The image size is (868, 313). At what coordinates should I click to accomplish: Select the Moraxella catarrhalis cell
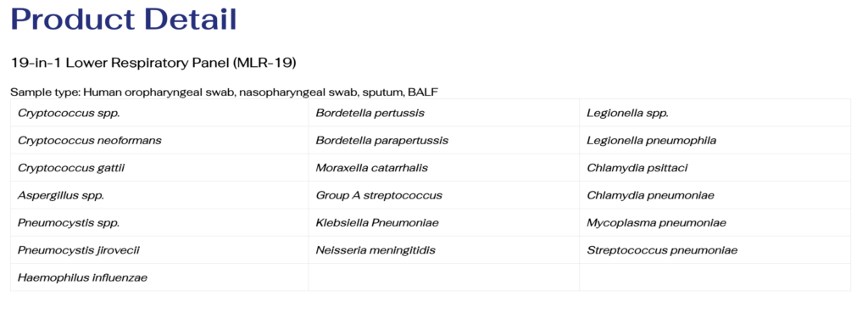444,167
